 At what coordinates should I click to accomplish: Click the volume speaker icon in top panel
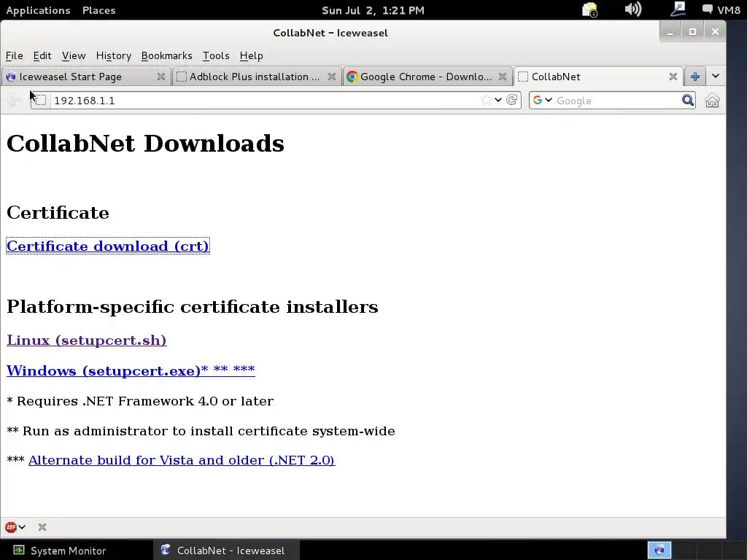click(x=633, y=9)
